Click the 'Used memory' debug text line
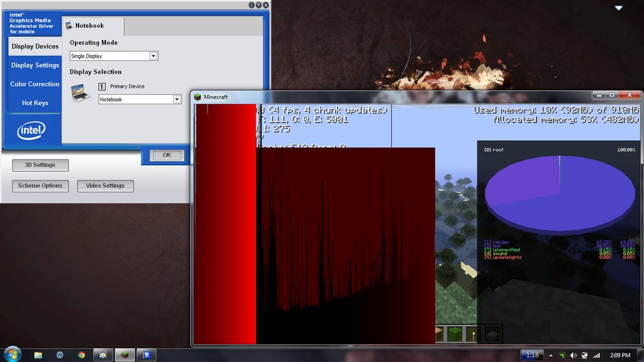This screenshot has width=644, height=362. click(556, 110)
